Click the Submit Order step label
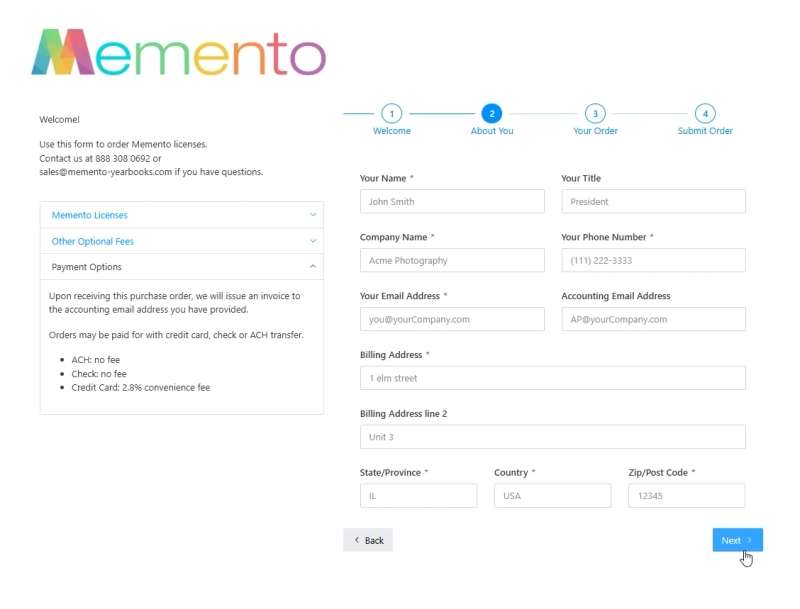This screenshot has height=609, width=800. (705, 131)
